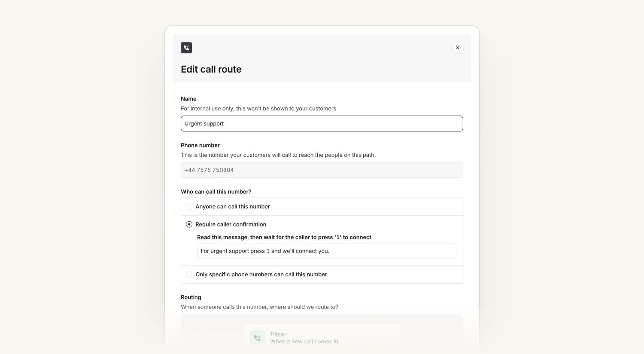Focus the Name field containing Urgent support

click(322, 123)
